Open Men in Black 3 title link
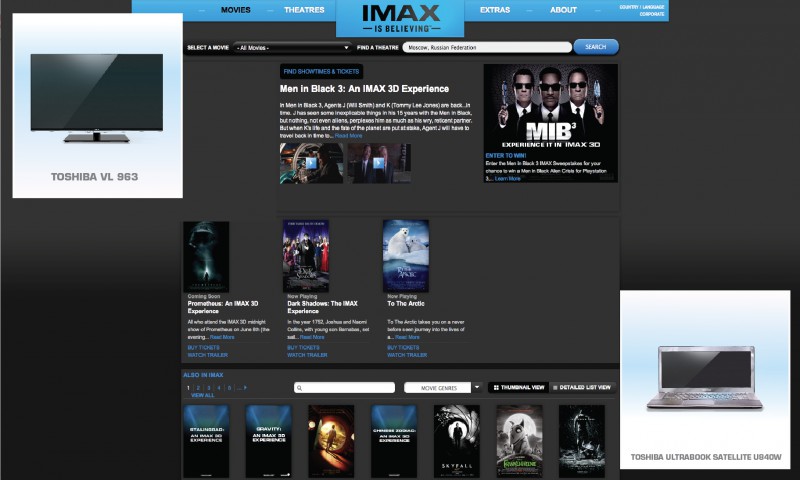This screenshot has height=480, width=800. [364, 89]
